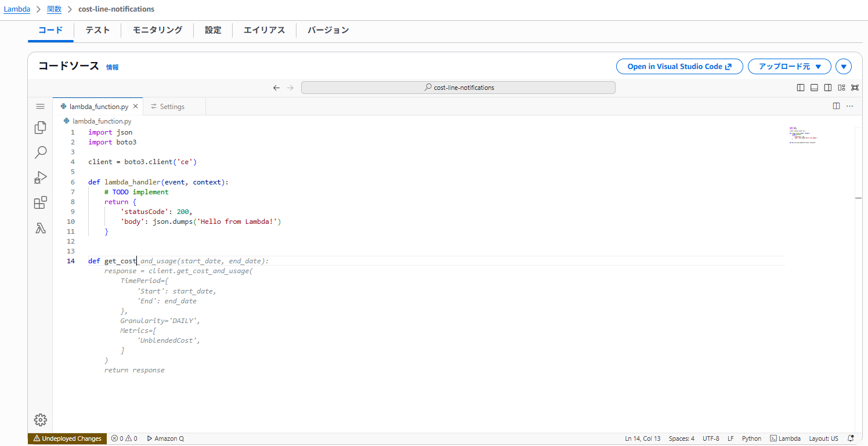The width and height of the screenshot is (868, 446).
Task: Toggle bottom panel layout icon
Action: pos(814,88)
